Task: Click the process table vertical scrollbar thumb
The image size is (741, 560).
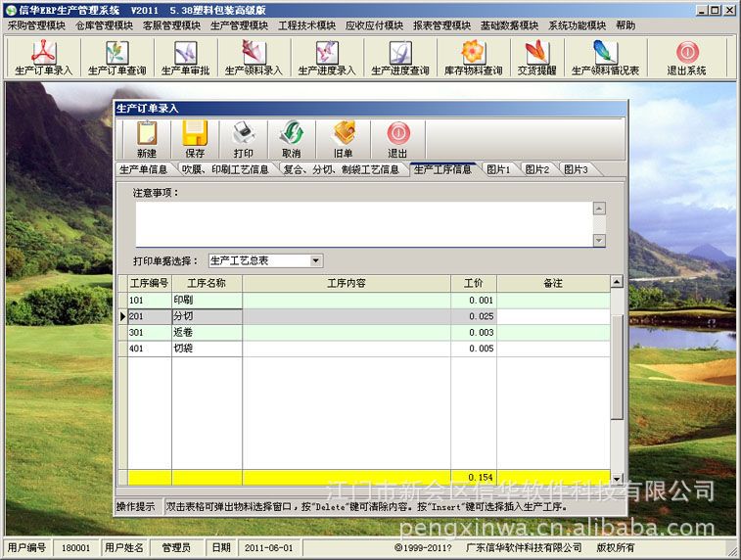Action: tap(617, 367)
